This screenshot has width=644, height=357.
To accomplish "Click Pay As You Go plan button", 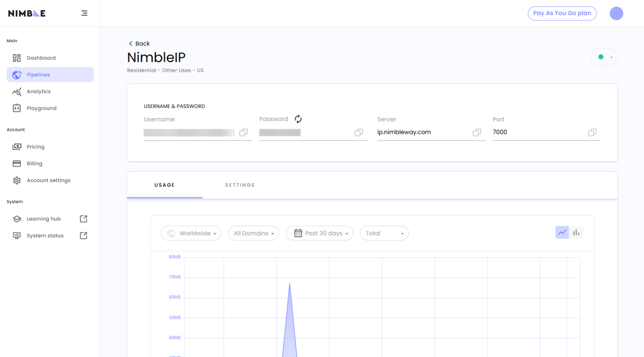I will [562, 13].
